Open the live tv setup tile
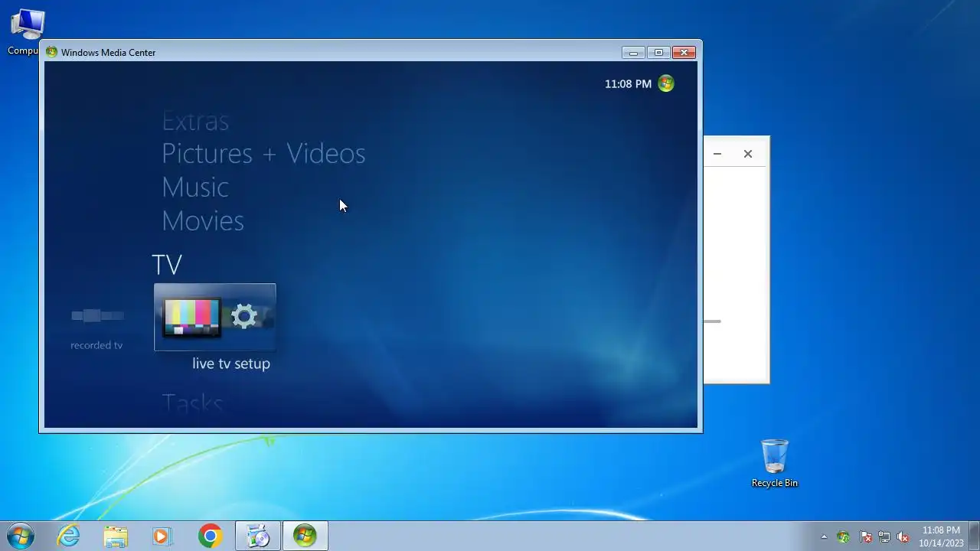980x551 pixels. point(215,317)
